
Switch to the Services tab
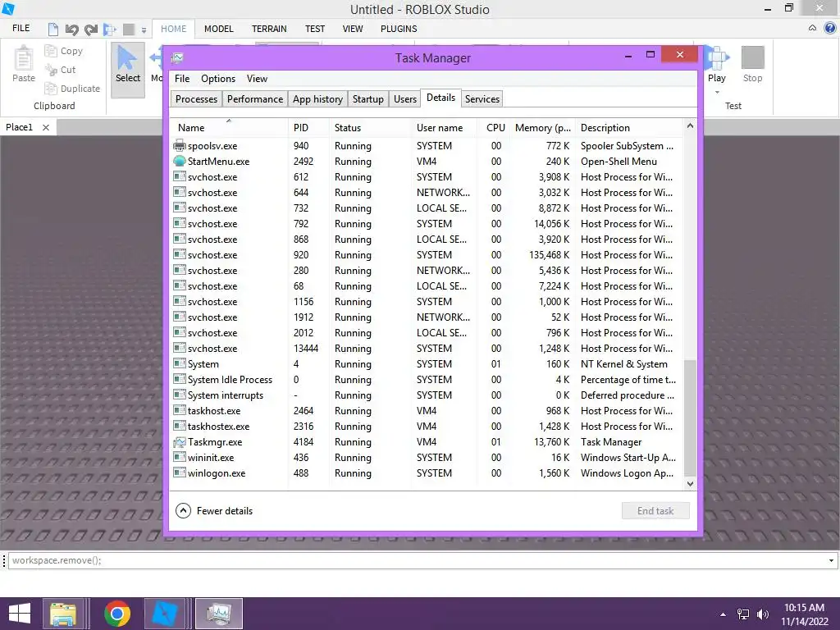point(482,99)
